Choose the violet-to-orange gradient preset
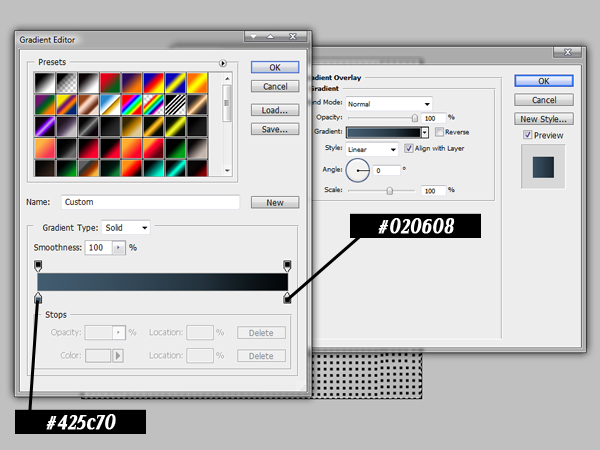This screenshot has height=450, width=600. coord(132,82)
